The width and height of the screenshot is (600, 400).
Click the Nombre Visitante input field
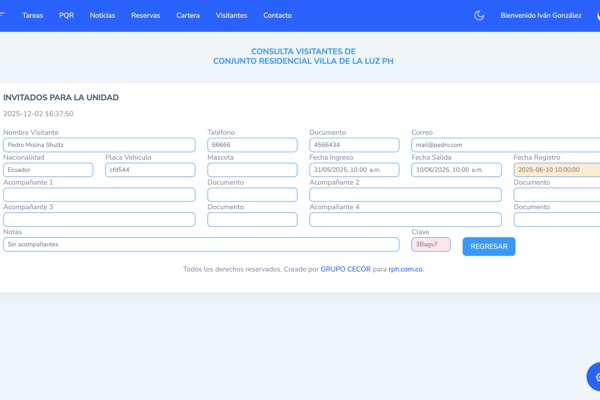(99, 145)
